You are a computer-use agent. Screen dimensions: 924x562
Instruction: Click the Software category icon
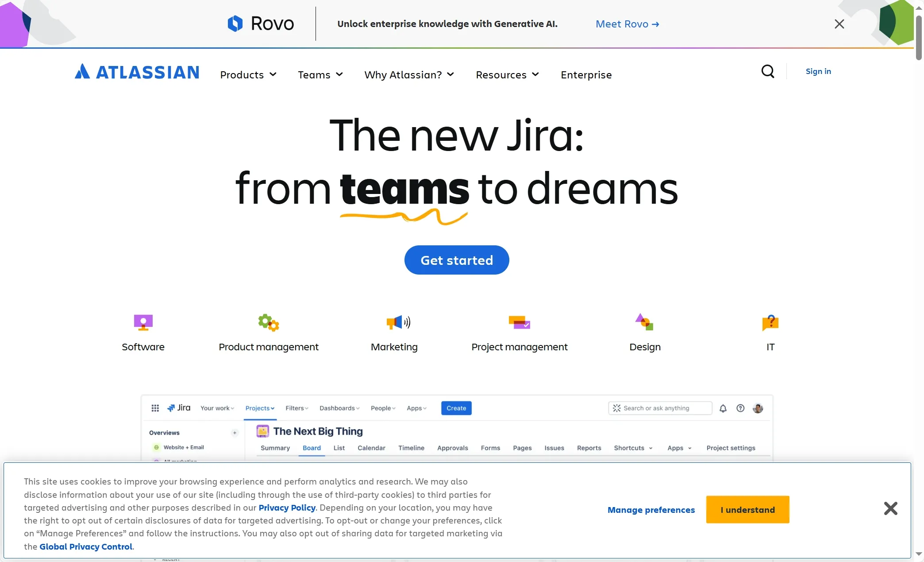142,322
